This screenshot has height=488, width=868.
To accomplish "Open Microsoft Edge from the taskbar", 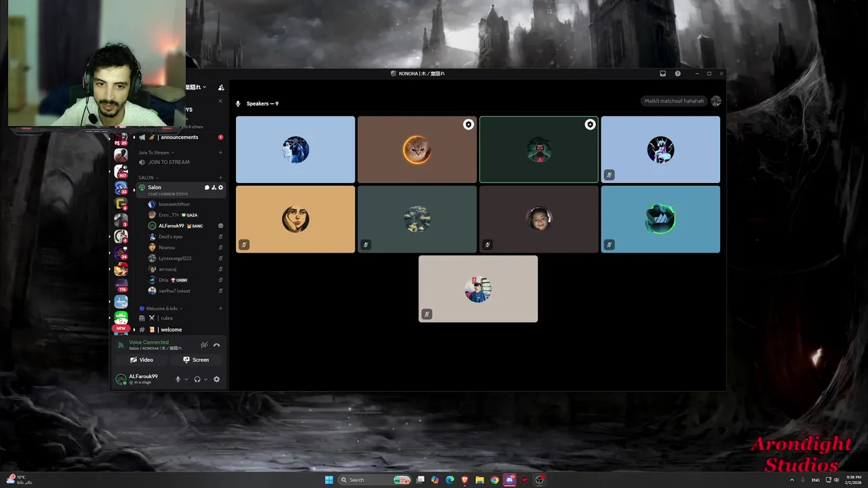I will (x=450, y=480).
